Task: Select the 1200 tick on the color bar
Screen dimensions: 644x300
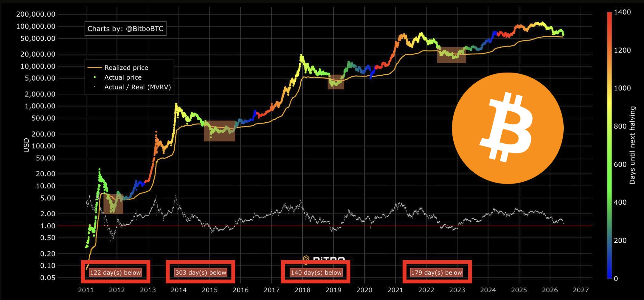Action: 622,50
